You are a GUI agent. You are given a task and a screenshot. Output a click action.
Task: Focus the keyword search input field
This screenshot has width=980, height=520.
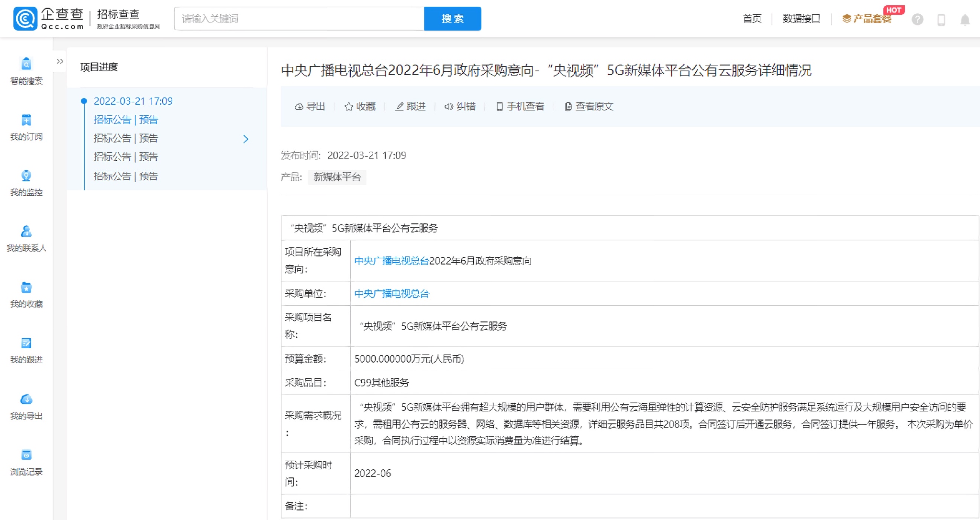click(x=299, y=19)
